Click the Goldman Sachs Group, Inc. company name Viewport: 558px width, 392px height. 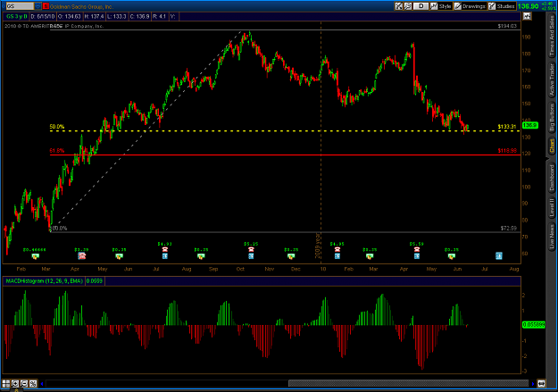pyautogui.click(x=81, y=6)
